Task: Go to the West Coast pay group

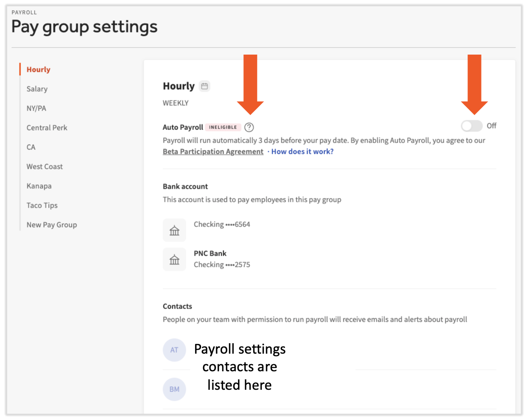Action: coord(44,167)
